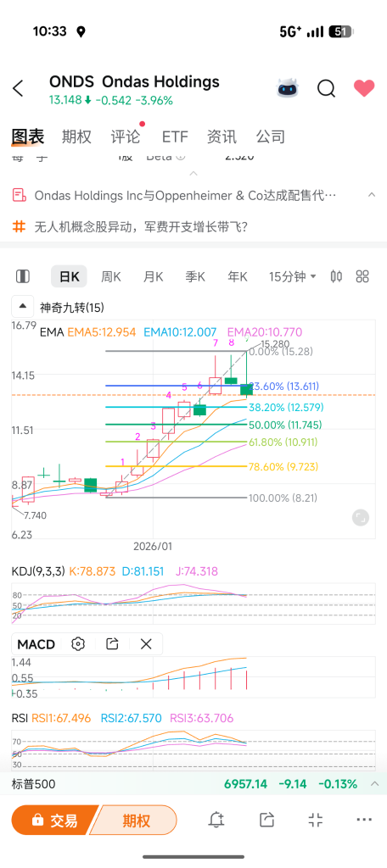Expand chart to fullscreen icon
This screenshot has width=387, height=868.
click(361, 518)
